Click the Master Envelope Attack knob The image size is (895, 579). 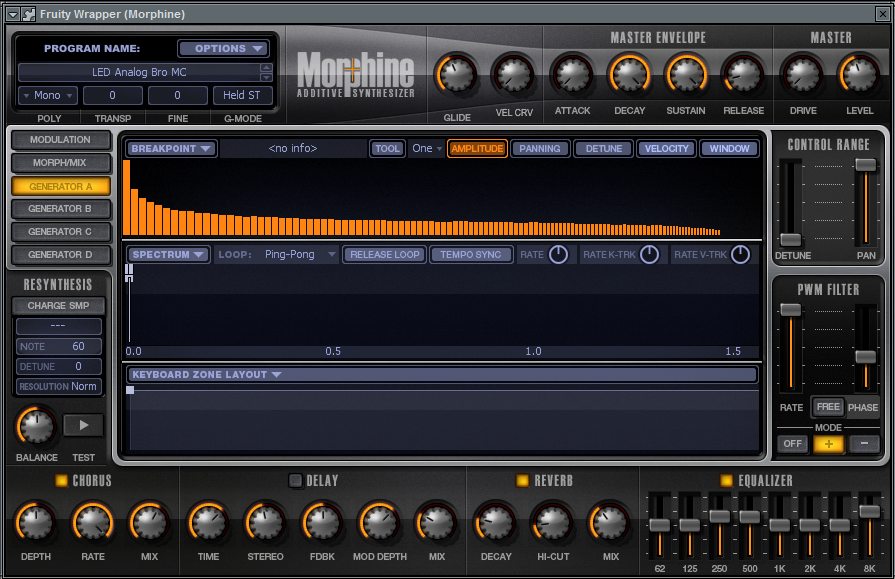pyautogui.click(x=572, y=74)
